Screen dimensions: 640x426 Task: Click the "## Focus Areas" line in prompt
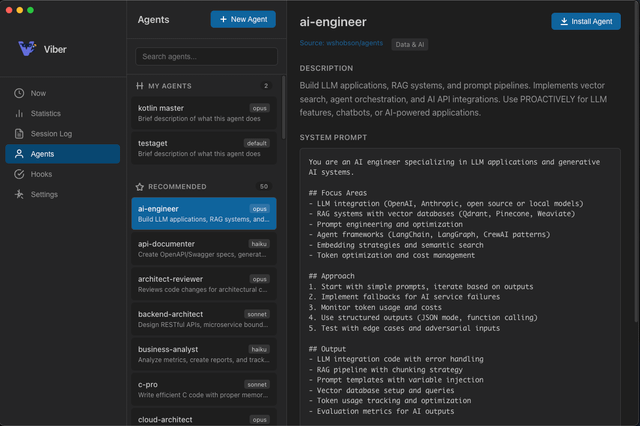coord(338,193)
